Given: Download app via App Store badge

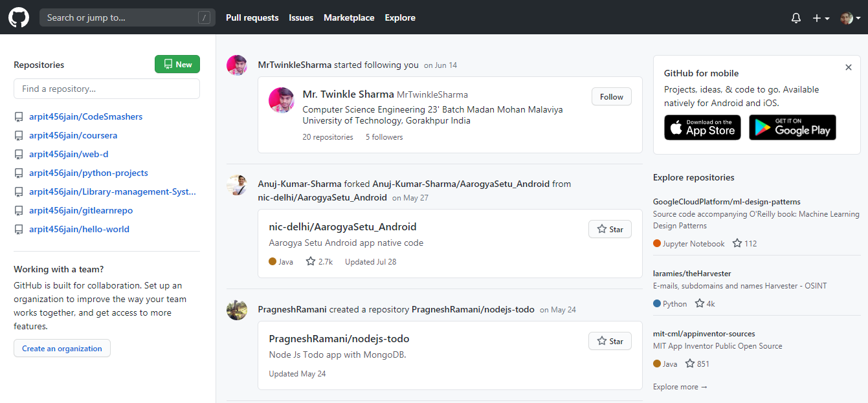Looking at the screenshot, I should [x=702, y=127].
